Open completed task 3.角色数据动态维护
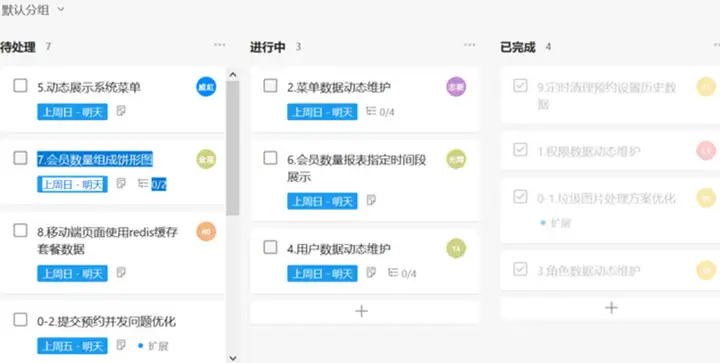 point(589,270)
